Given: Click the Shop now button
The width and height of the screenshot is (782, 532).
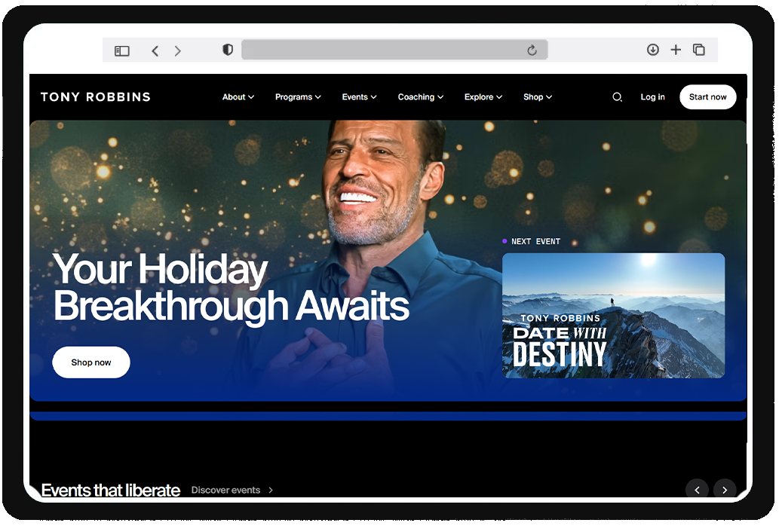Looking at the screenshot, I should [91, 362].
